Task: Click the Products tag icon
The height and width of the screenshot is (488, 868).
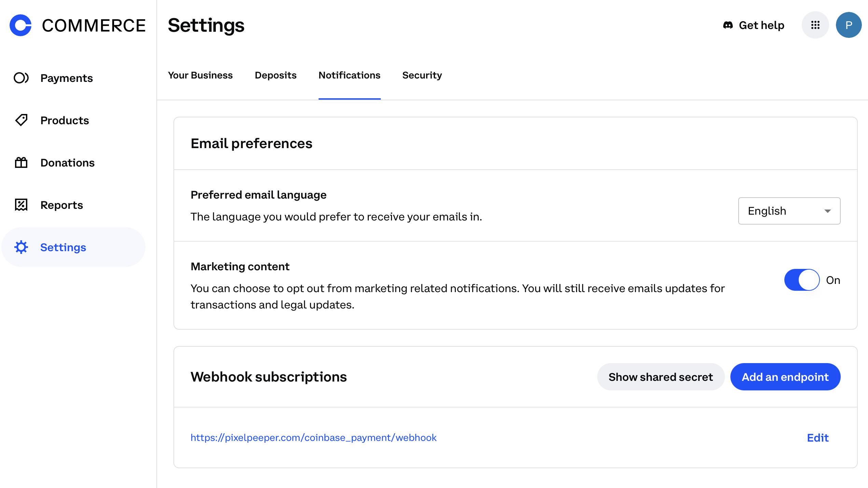Action: [21, 120]
